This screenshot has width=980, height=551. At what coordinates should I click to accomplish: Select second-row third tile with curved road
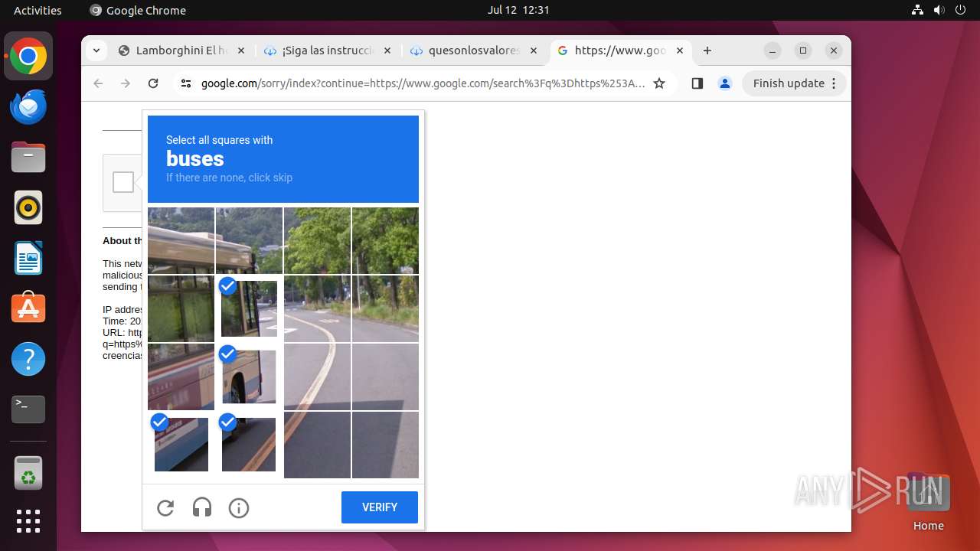pos(317,308)
